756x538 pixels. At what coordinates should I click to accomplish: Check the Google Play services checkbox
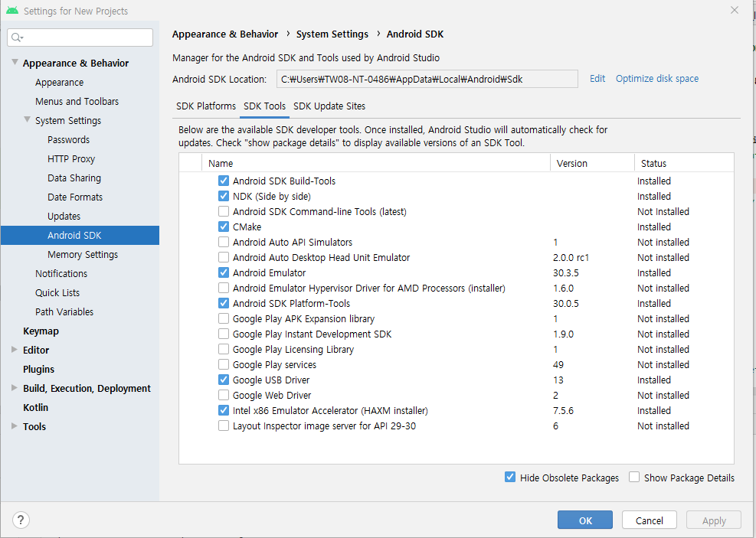coord(224,364)
